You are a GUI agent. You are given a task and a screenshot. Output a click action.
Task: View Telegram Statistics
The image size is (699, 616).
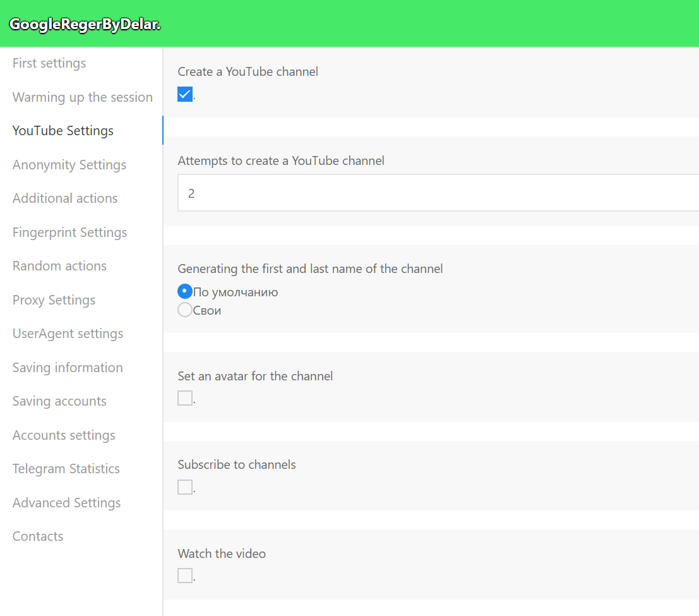[x=66, y=469]
